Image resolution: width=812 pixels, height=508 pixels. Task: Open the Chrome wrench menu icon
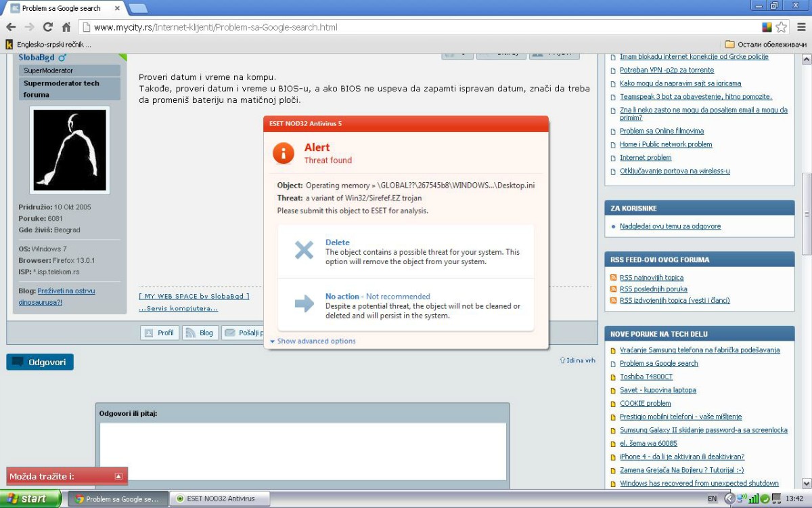(802, 27)
